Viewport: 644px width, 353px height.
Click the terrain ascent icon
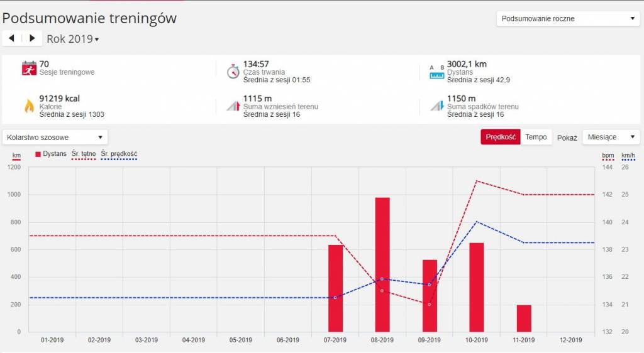(233, 106)
